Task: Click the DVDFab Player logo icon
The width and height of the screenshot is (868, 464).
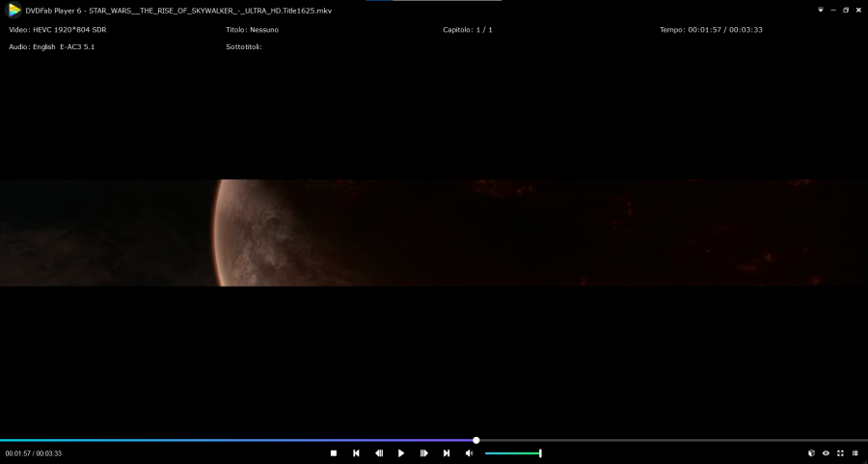Action: pos(14,10)
